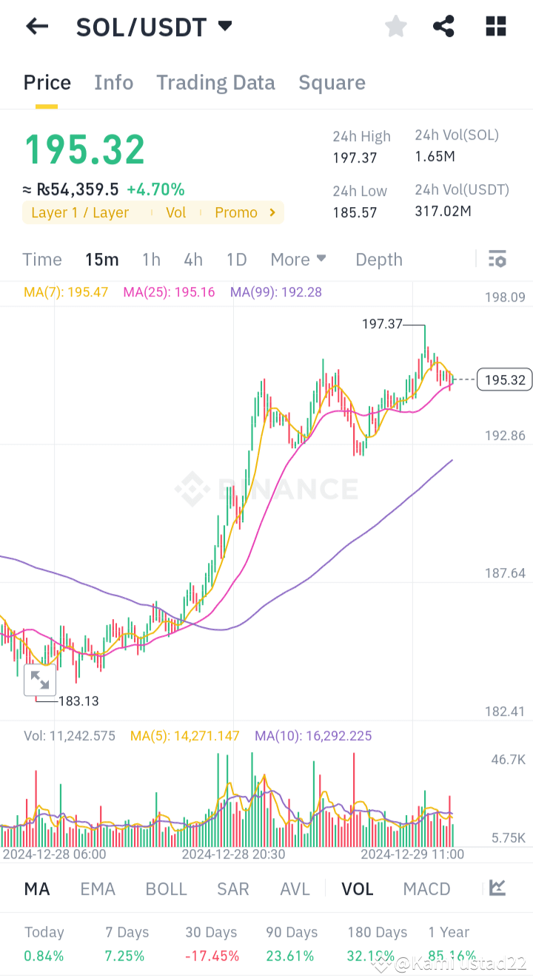The width and height of the screenshot is (533, 980).
Task: Click the 195.32 price tag on the chart
Action: click(504, 379)
